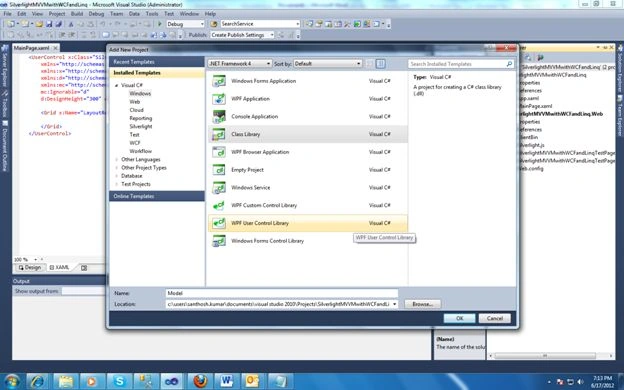
Task: Click the Open File toolbar icon
Action: click(39, 24)
